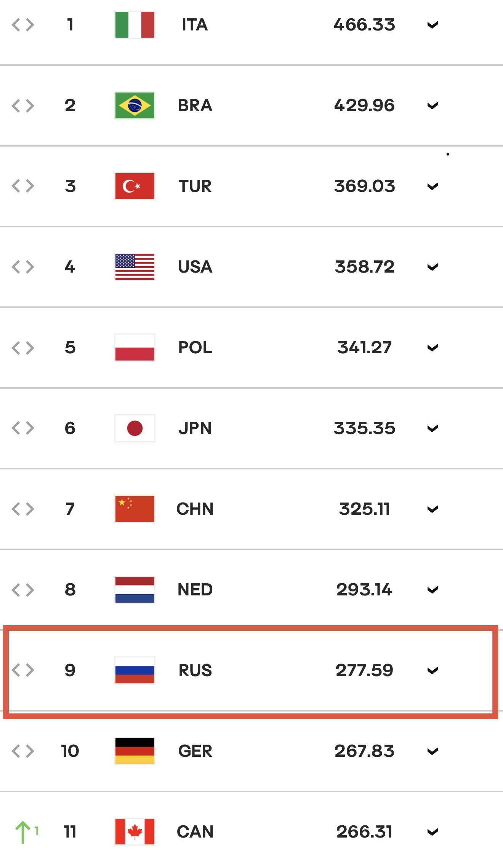Viewport: 503px width, 868px height.
Task: Click the Japan flag icon
Action: pos(135,428)
